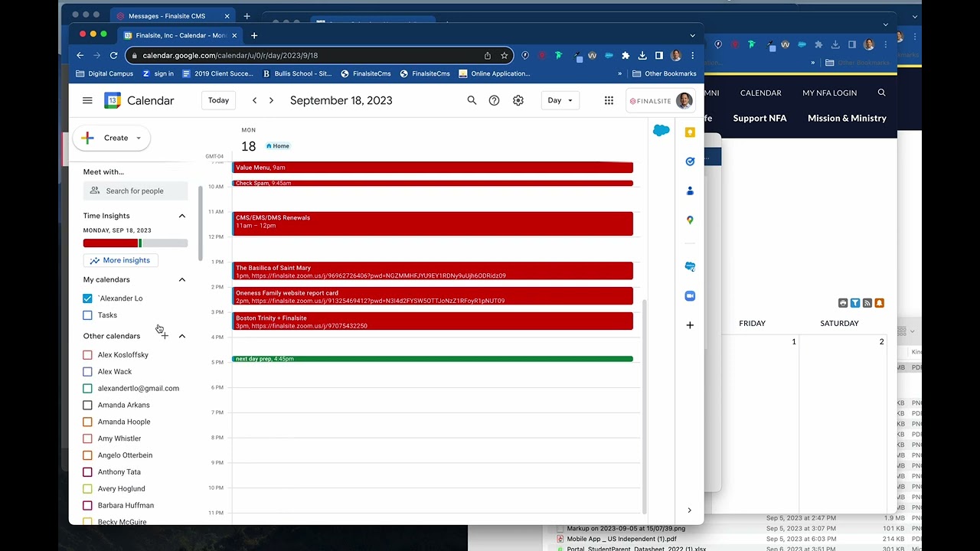Open Finalsite account profile avatar

pos(684,100)
